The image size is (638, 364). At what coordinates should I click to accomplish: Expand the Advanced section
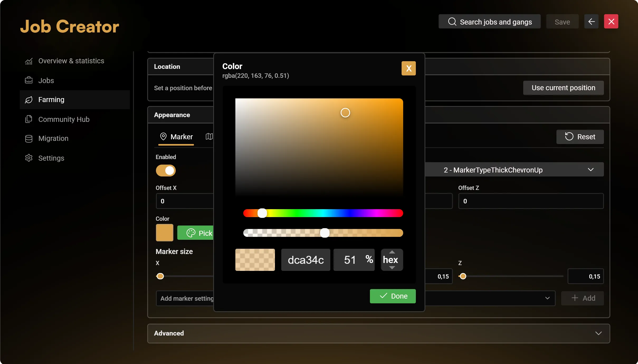[379, 333]
